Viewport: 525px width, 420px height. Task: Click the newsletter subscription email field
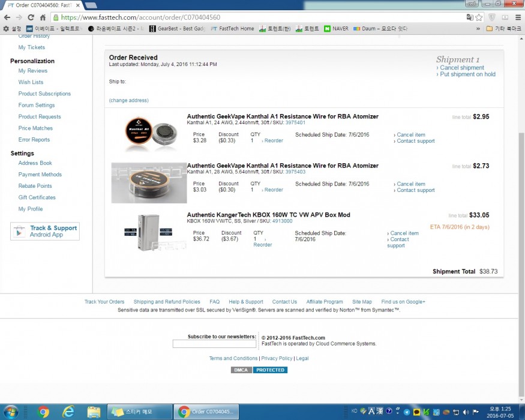click(x=214, y=344)
